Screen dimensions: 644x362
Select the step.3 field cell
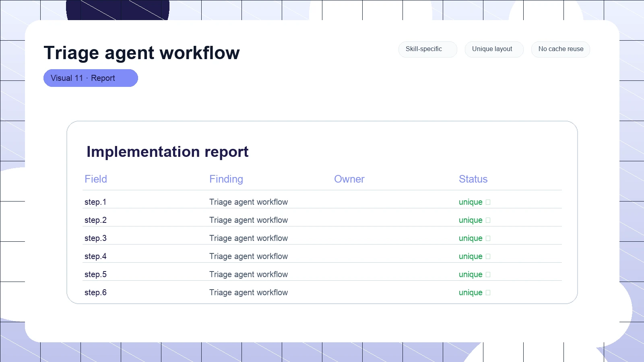(x=95, y=238)
